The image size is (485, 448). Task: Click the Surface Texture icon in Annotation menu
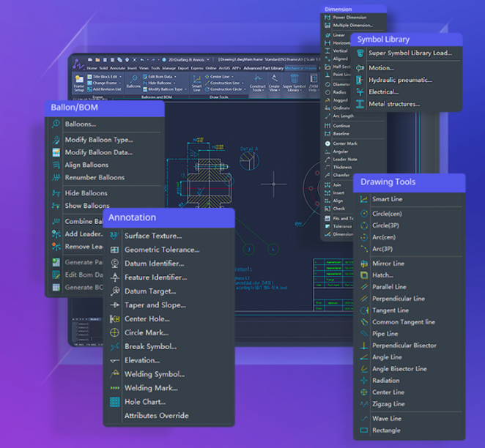[x=114, y=236]
